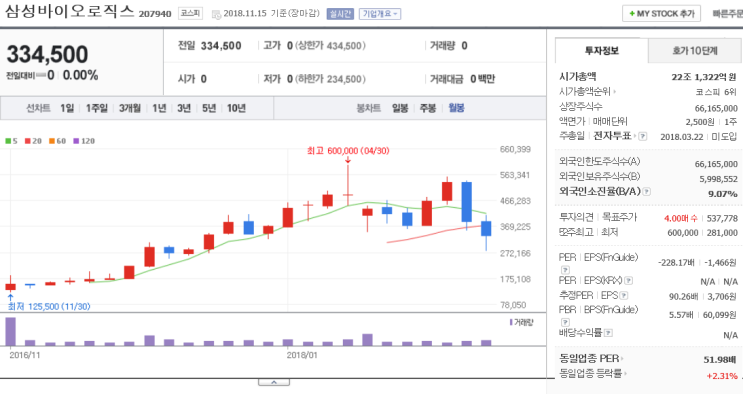Switch to the 투자정보 tab

[x=601, y=51]
